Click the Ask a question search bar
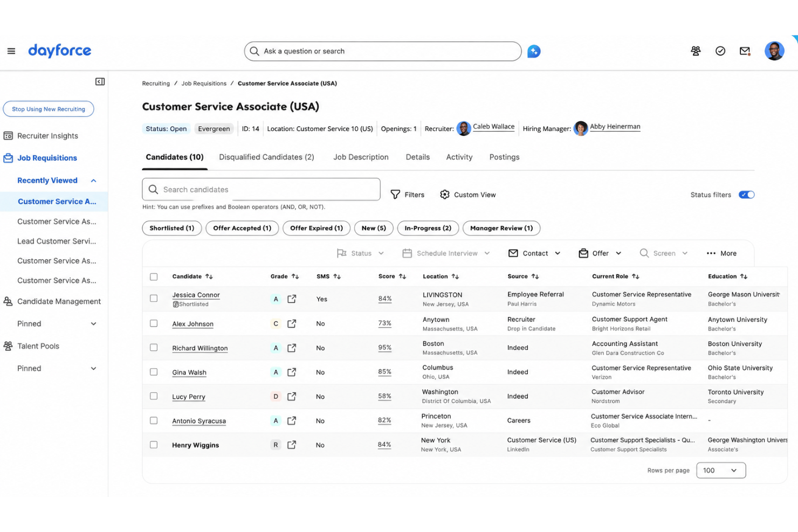798x532 pixels. click(x=383, y=51)
